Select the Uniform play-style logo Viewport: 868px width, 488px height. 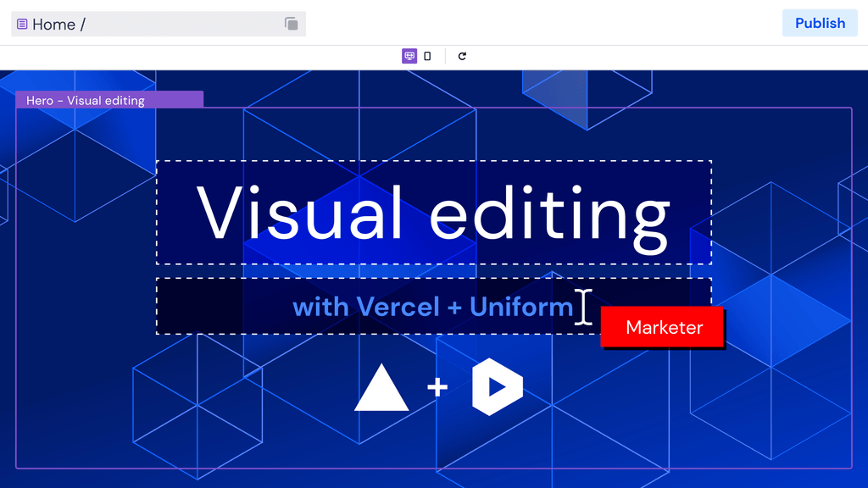click(497, 385)
